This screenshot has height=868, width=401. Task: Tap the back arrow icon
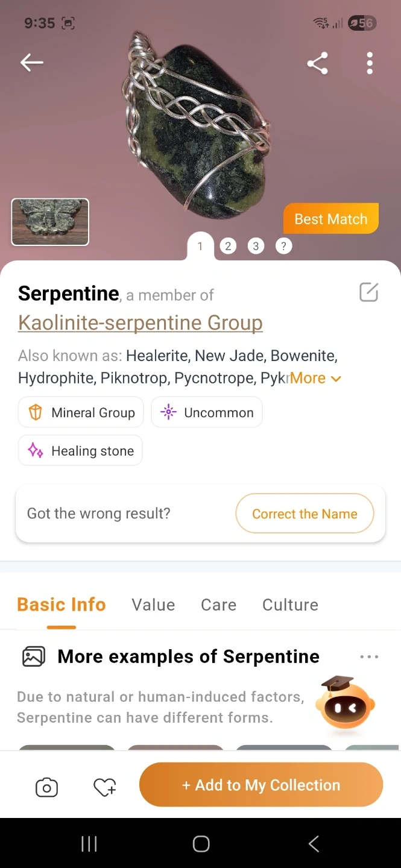(31, 62)
